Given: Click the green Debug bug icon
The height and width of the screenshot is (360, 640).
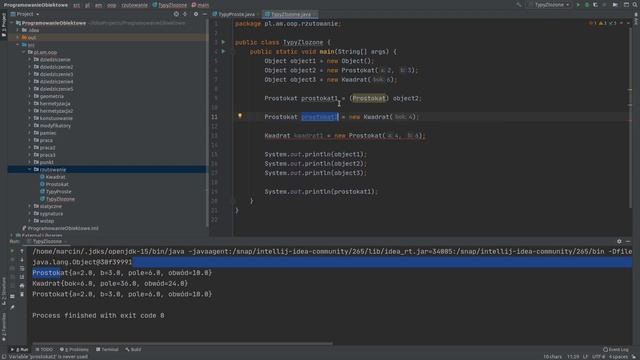Looking at the screenshot, I should point(587,5).
